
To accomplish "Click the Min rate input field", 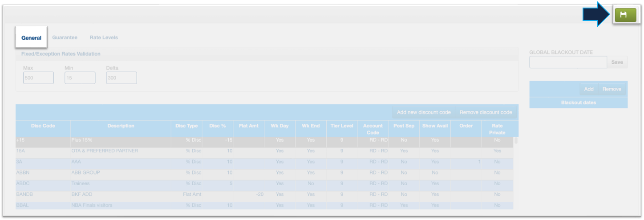I will (80, 78).
